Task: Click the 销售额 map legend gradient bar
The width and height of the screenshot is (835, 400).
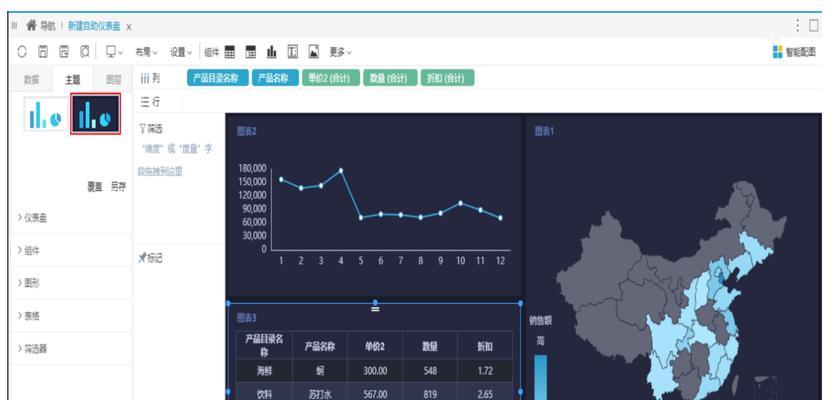Action: (540, 377)
